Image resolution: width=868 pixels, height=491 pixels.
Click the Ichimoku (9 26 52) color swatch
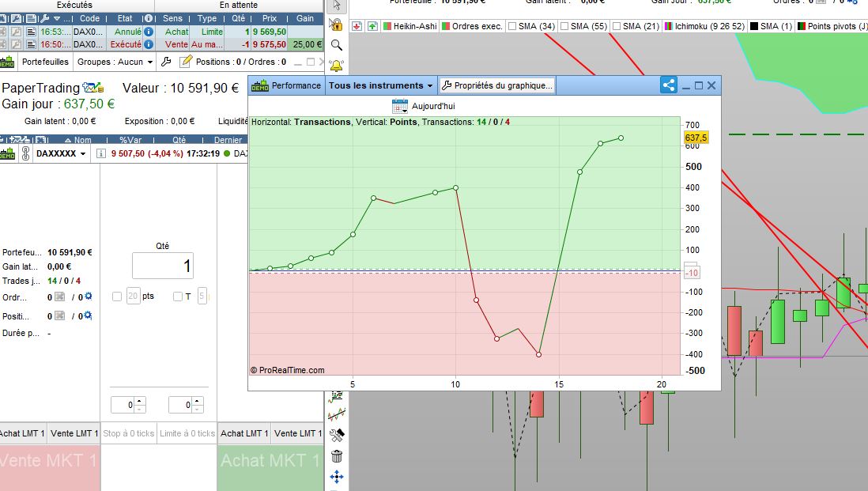669,26
